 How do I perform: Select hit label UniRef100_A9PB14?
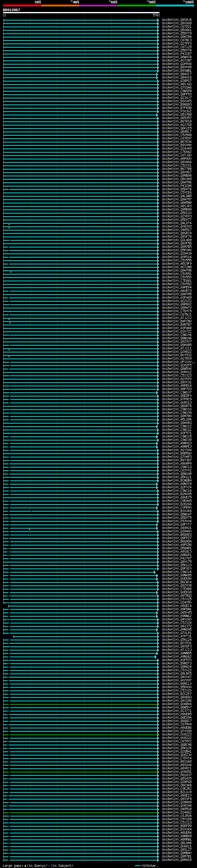click(x=176, y=386)
